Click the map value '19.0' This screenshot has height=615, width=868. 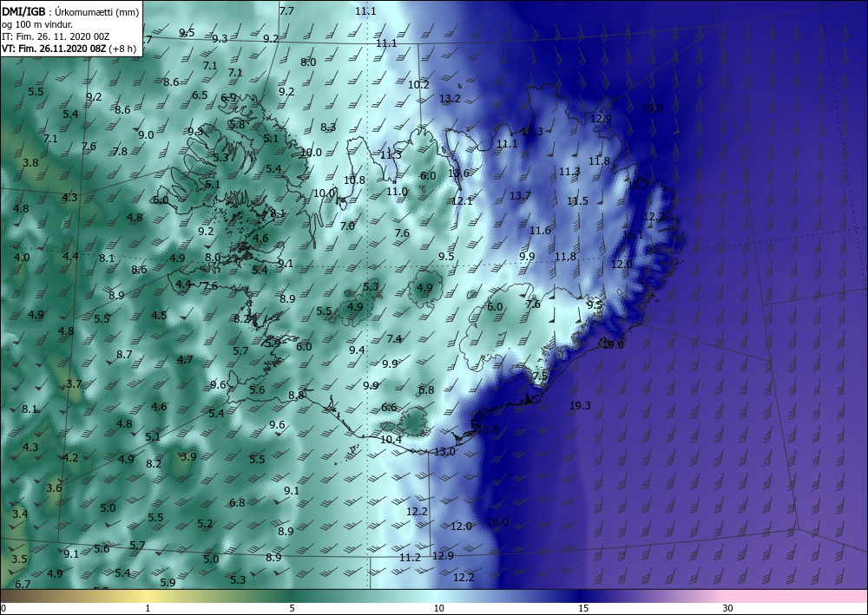(613, 345)
